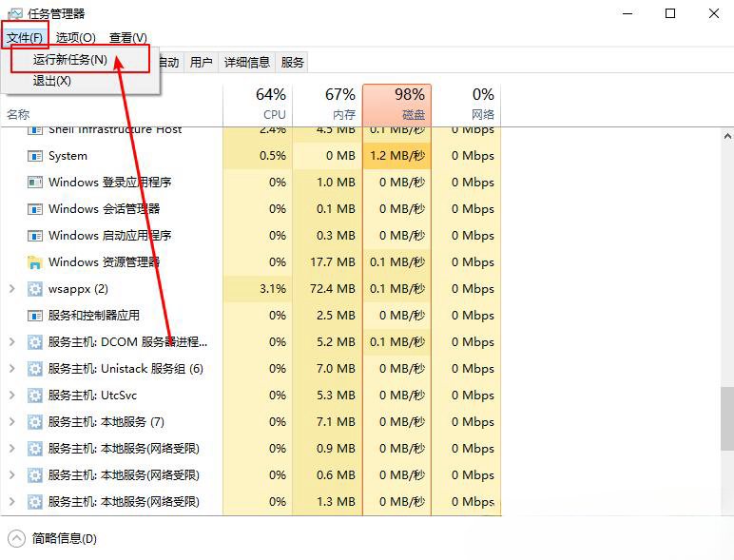
Task: Click the 17.7 MB memory value
Action: (333, 262)
